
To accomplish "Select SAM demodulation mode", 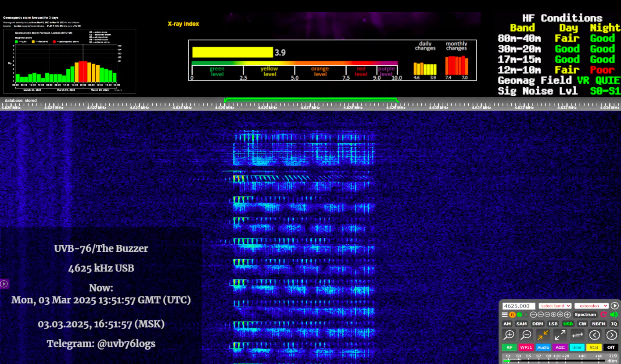I will pyautogui.click(x=521, y=324).
